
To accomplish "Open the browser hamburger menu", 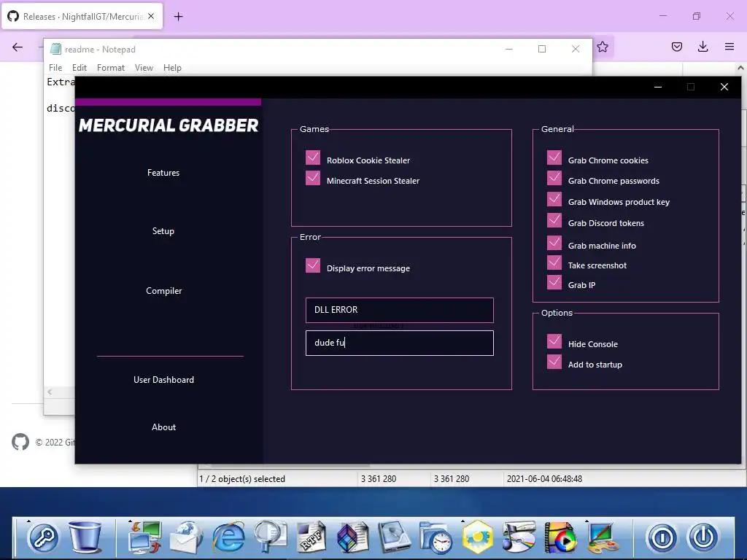I will pos(729,47).
